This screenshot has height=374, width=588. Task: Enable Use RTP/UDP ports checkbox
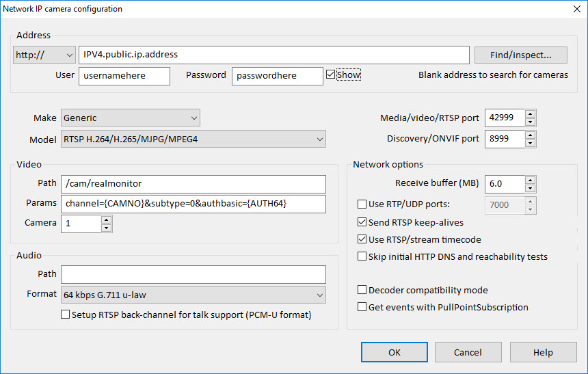362,204
